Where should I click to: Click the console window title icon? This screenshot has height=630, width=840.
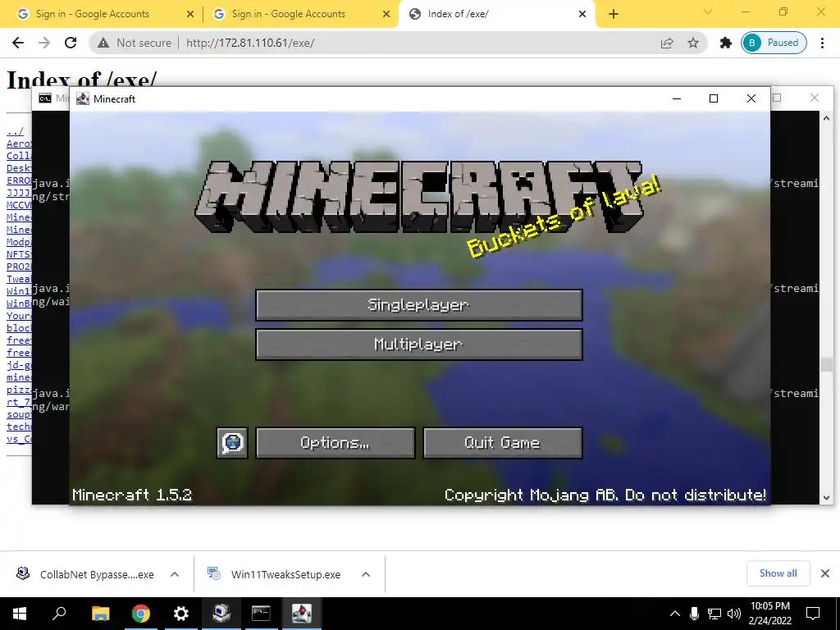pyautogui.click(x=45, y=98)
